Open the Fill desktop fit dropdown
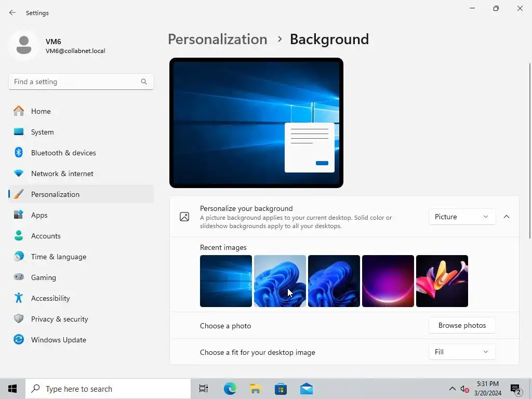 [x=462, y=352]
